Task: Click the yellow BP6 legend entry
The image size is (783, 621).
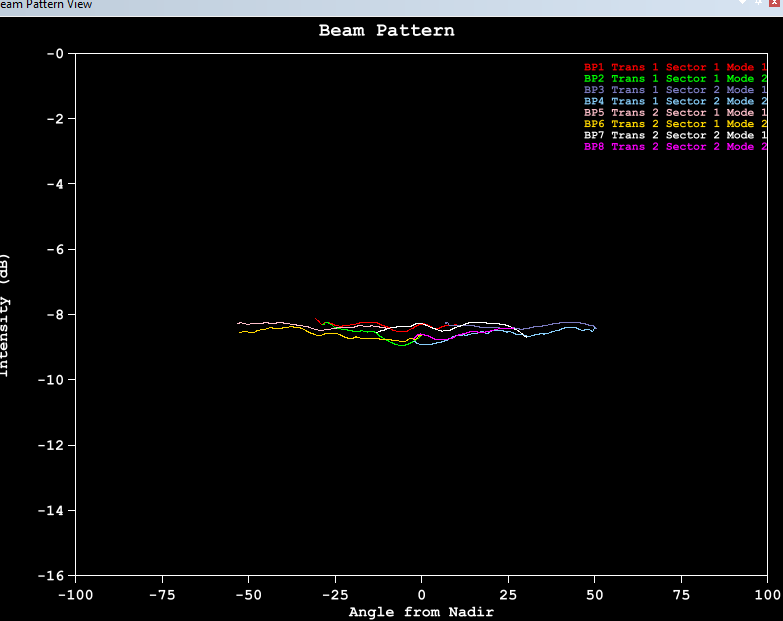Action: click(x=675, y=124)
